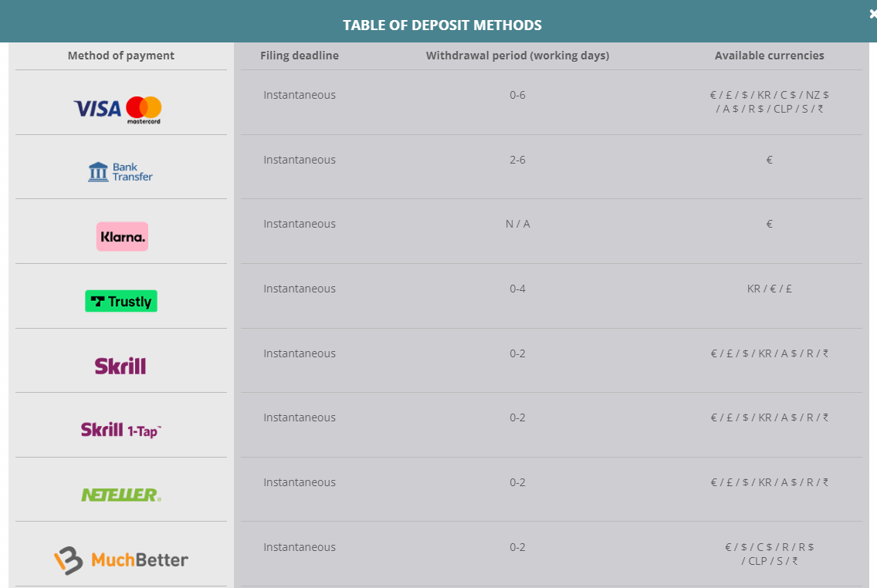Click the Table of Deposit Methods title
Image resolution: width=877 pixels, height=588 pixels.
click(x=442, y=25)
